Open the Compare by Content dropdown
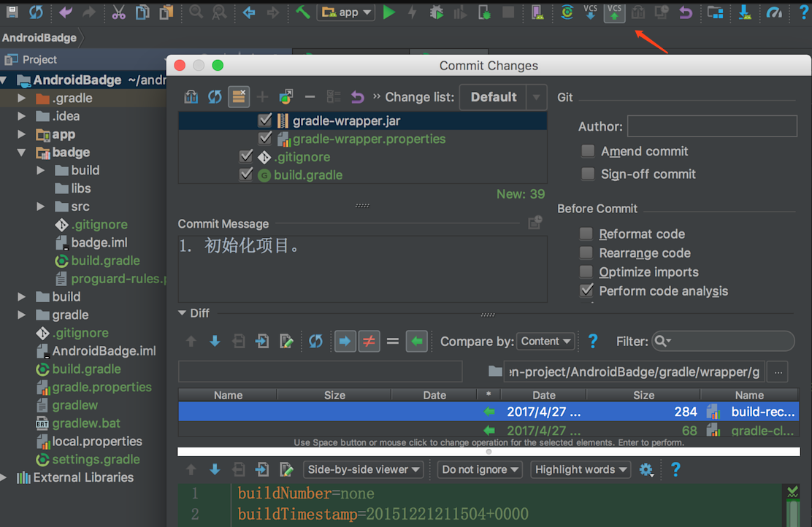This screenshot has width=812, height=527. (x=545, y=341)
